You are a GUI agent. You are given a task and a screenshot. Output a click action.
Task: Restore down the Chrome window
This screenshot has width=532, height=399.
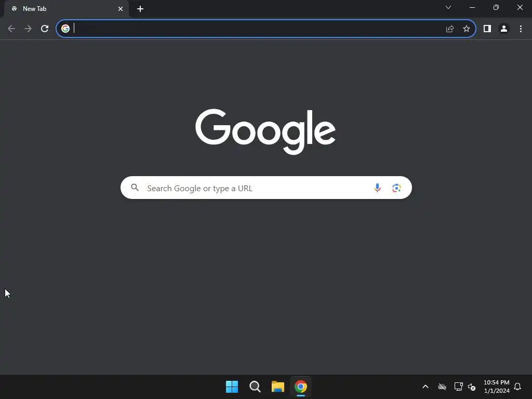coord(496,7)
